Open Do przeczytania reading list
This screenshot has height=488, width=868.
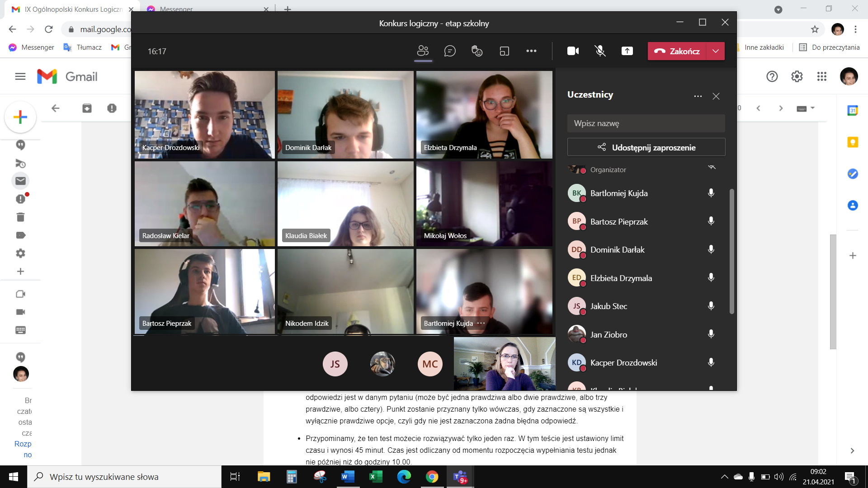[829, 47]
